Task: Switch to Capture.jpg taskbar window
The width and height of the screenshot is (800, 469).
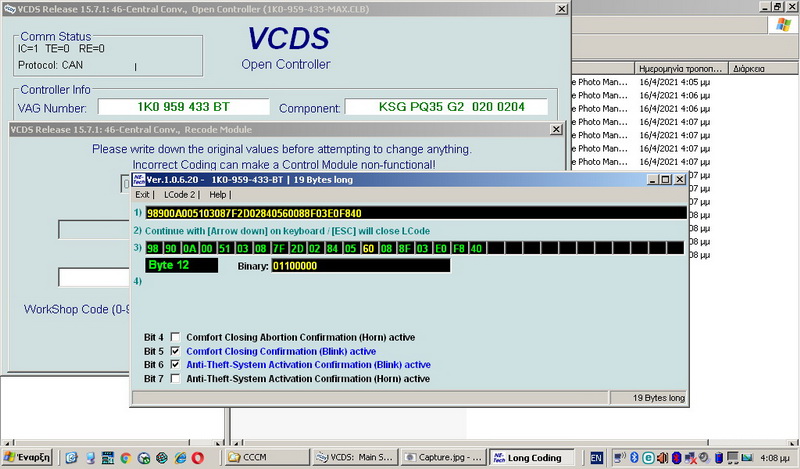Action: point(443,457)
